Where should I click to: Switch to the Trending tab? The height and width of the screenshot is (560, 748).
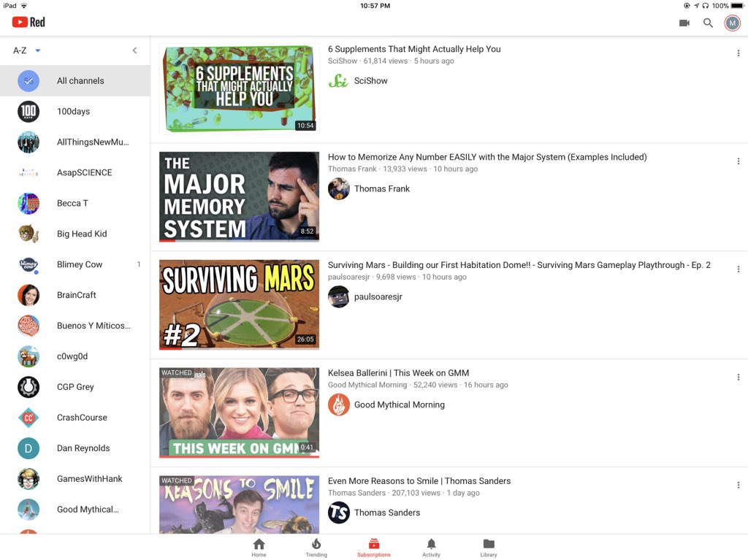[316, 548]
